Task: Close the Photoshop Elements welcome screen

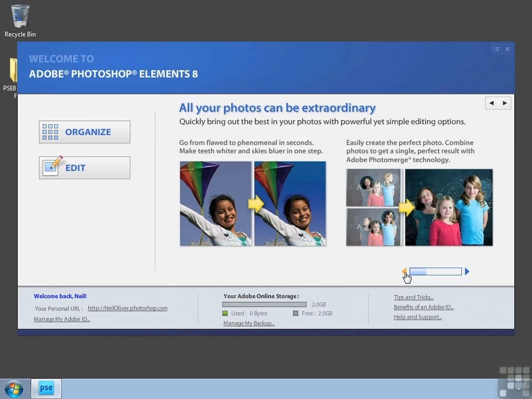Action: 507,49
